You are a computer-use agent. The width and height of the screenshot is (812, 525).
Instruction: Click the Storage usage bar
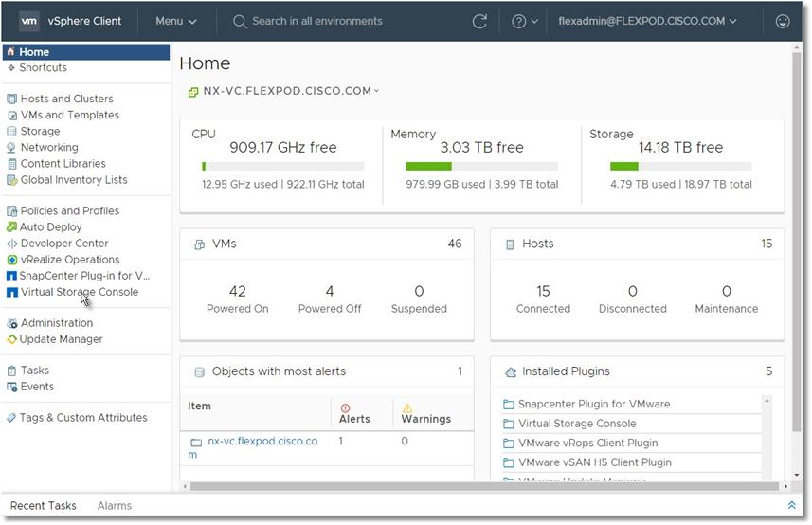(x=680, y=166)
